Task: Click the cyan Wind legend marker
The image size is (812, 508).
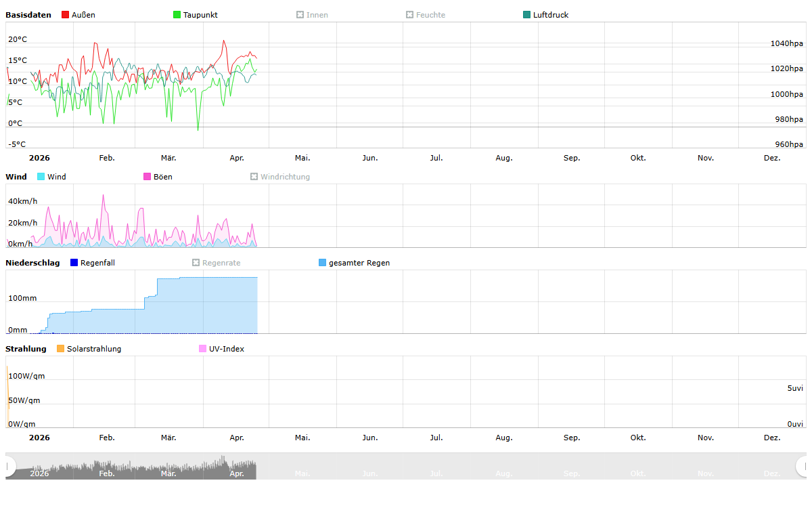Action: coord(41,177)
